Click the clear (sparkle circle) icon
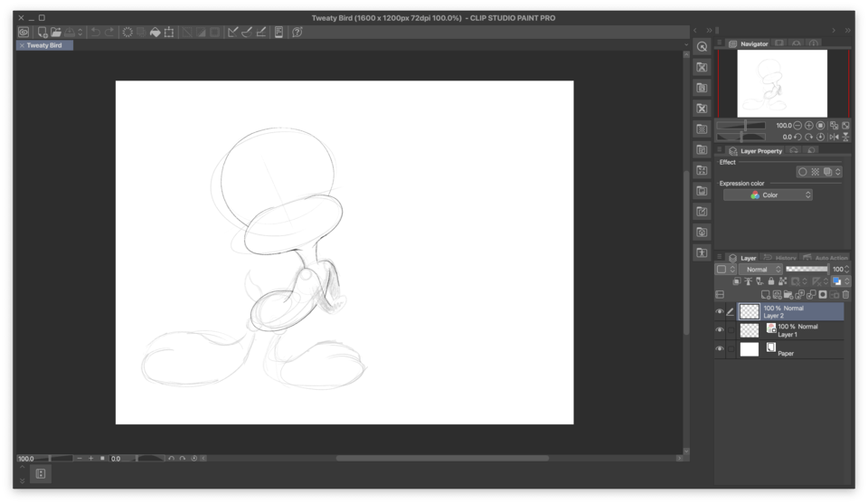 (127, 33)
